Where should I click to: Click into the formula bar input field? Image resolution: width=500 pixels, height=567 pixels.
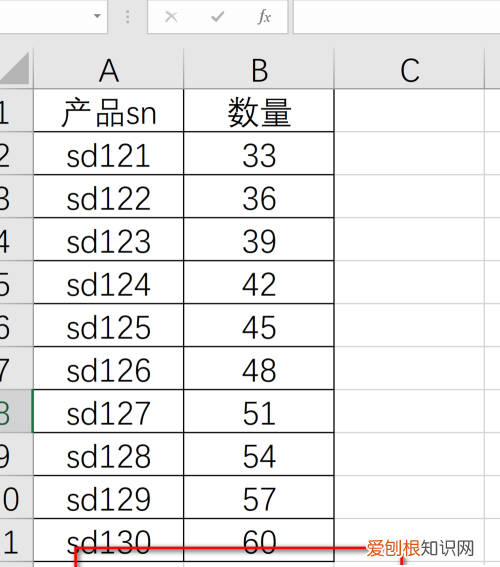pos(396,17)
